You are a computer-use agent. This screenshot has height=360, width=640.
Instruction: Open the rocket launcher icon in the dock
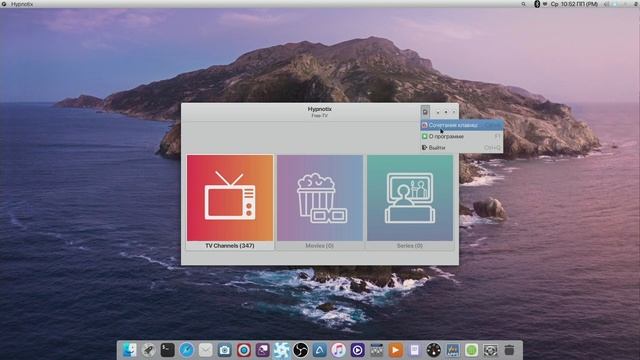[x=149, y=350]
